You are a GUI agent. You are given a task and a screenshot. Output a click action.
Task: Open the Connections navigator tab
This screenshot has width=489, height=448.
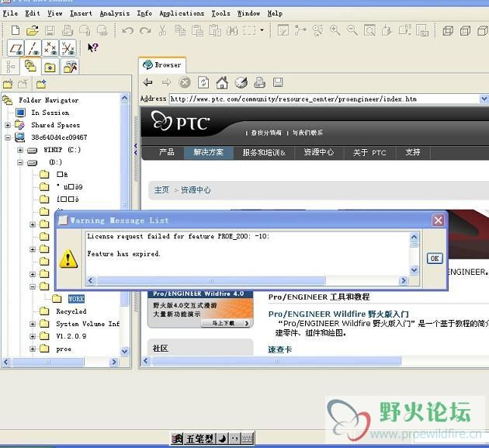[x=70, y=67]
